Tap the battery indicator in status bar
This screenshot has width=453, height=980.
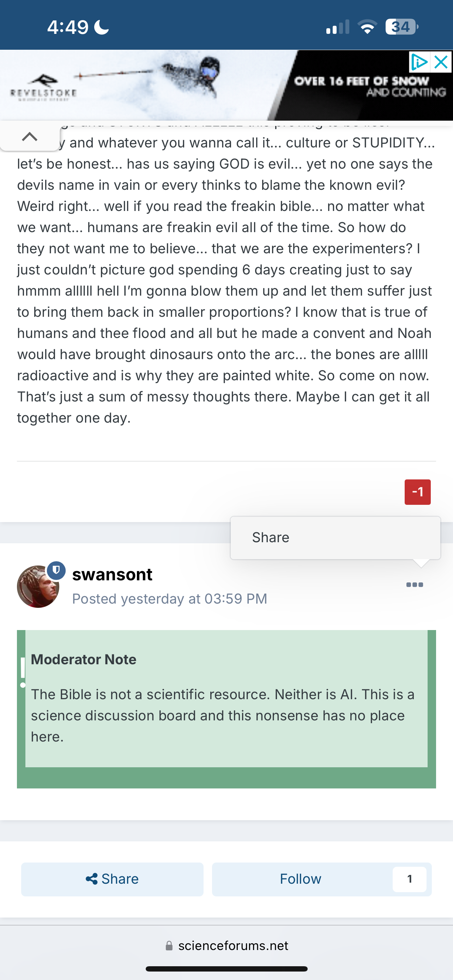point(401,27)
